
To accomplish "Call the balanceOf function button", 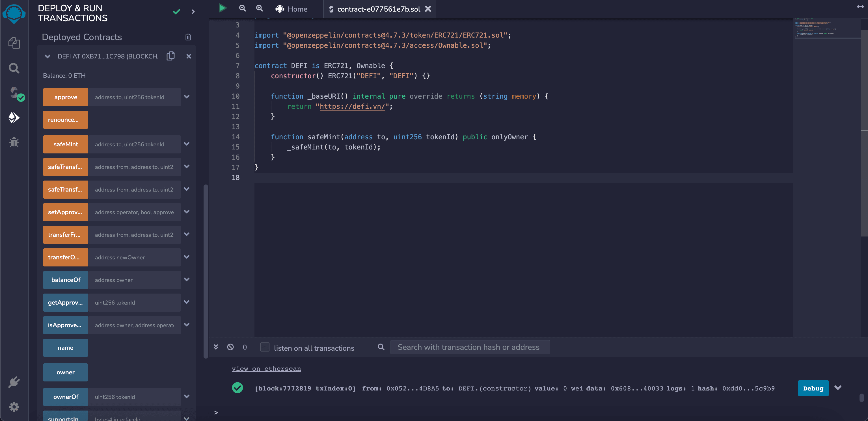I will (65, 280).
